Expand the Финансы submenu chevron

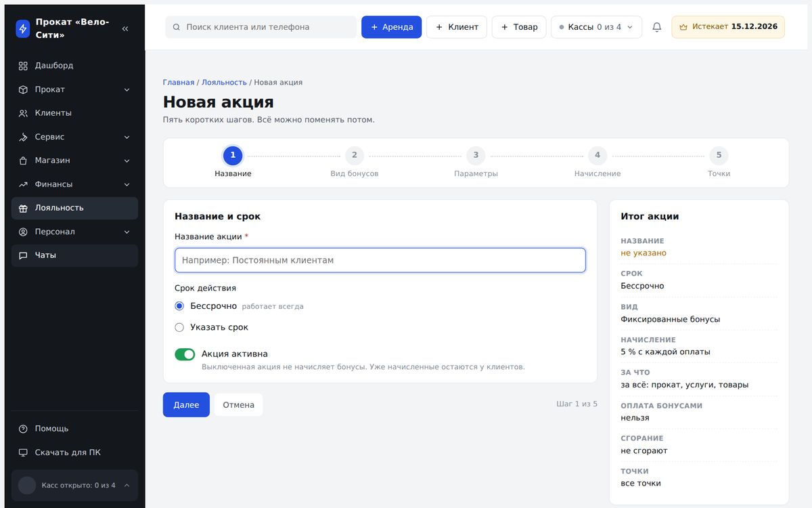(127, 184)
